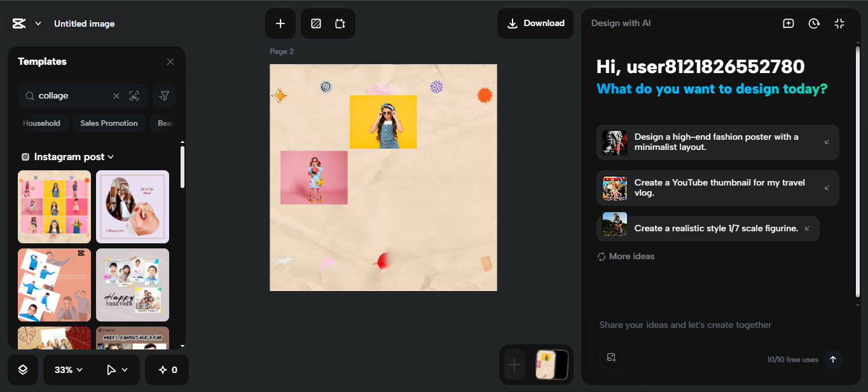Screen dimensions: 868x392
Task: Select the page thumbnail in navigator
Action: click(x=547, y=365)
